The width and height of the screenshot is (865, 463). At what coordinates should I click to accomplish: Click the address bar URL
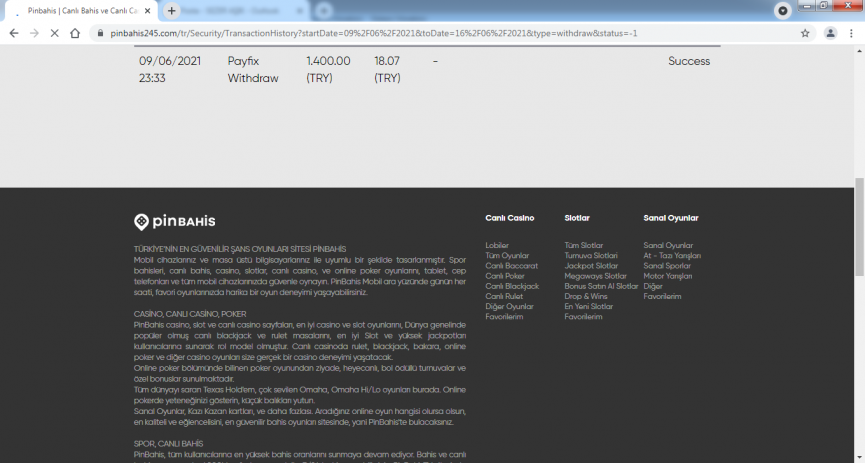pos(373,33)
